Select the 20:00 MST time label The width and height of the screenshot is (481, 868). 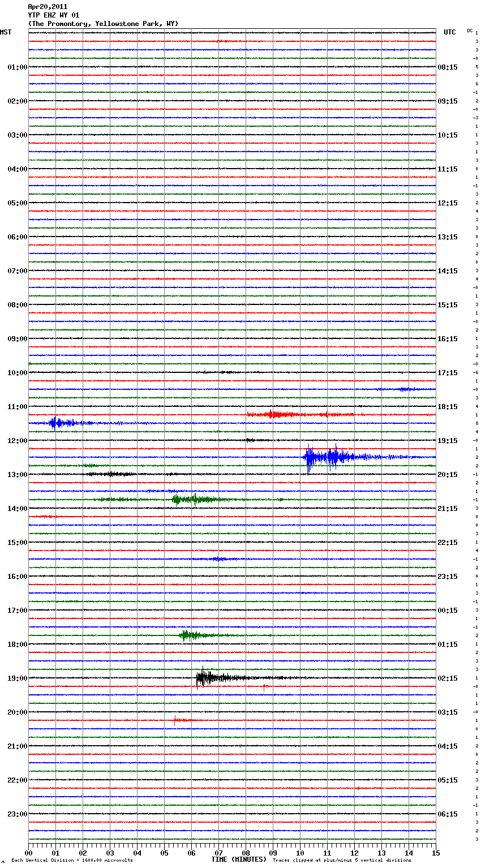pos(18,712)
